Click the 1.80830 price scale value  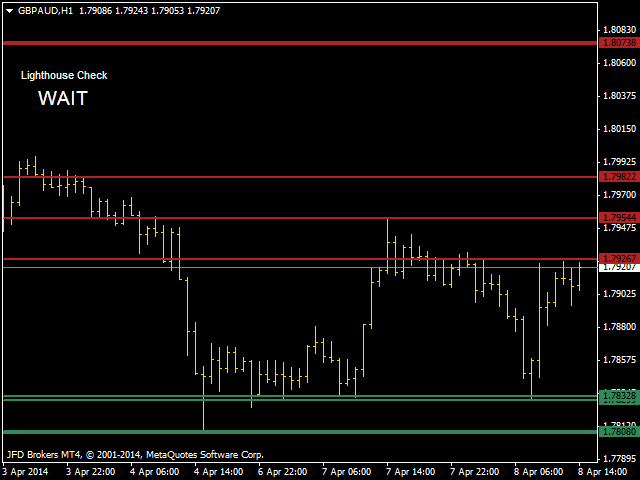pyautogui.click(x=620, y=30)
